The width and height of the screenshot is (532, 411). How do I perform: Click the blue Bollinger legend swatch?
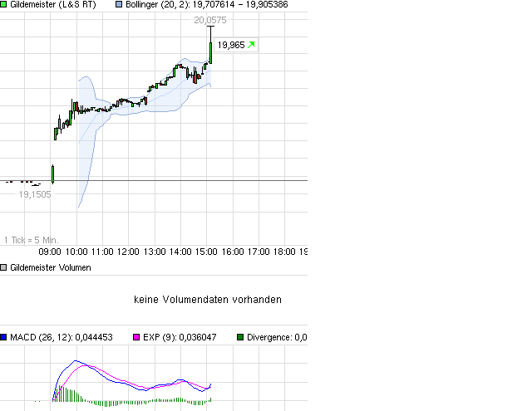[x=119, y=4]
